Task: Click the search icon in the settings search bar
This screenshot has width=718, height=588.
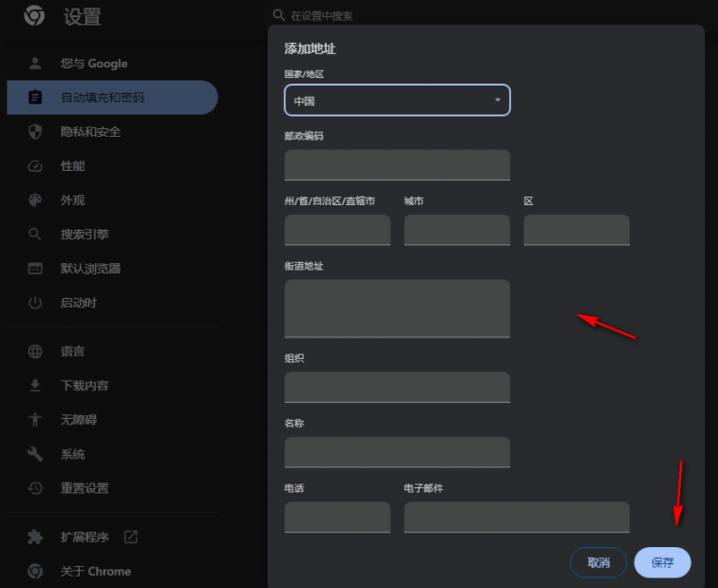Action: point(278,15)
